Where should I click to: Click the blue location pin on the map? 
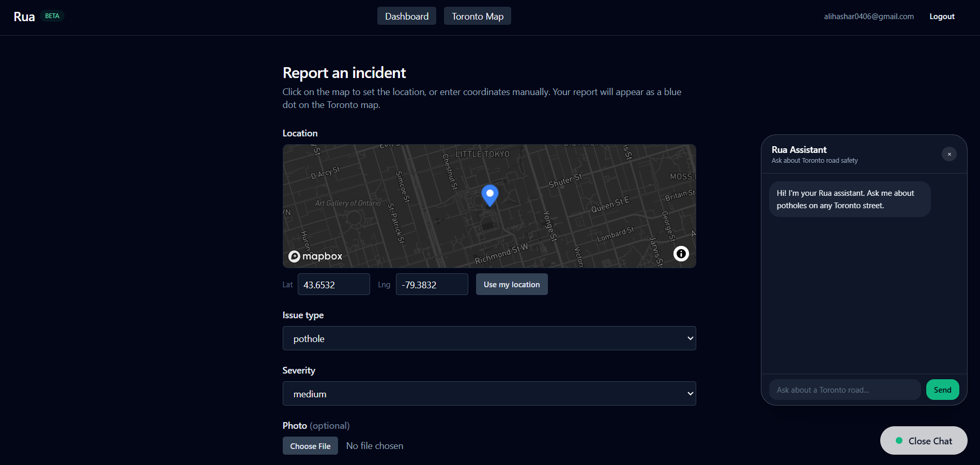[x=490, y=195]
